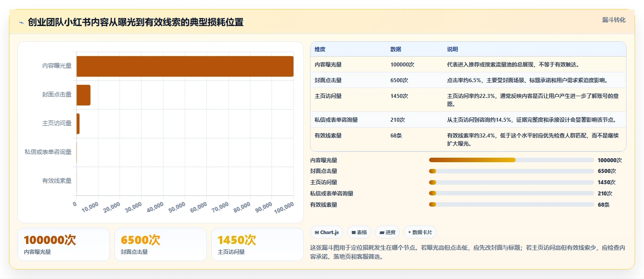Image resolution: width=644 pixels, height=279 pixels.
Task: Click the footer note starting 这张漏斗图用于定位损耗
Action: [468, 252]
